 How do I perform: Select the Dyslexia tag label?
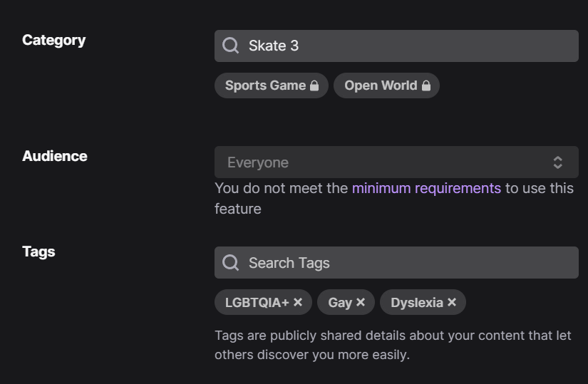pos(417,303)
